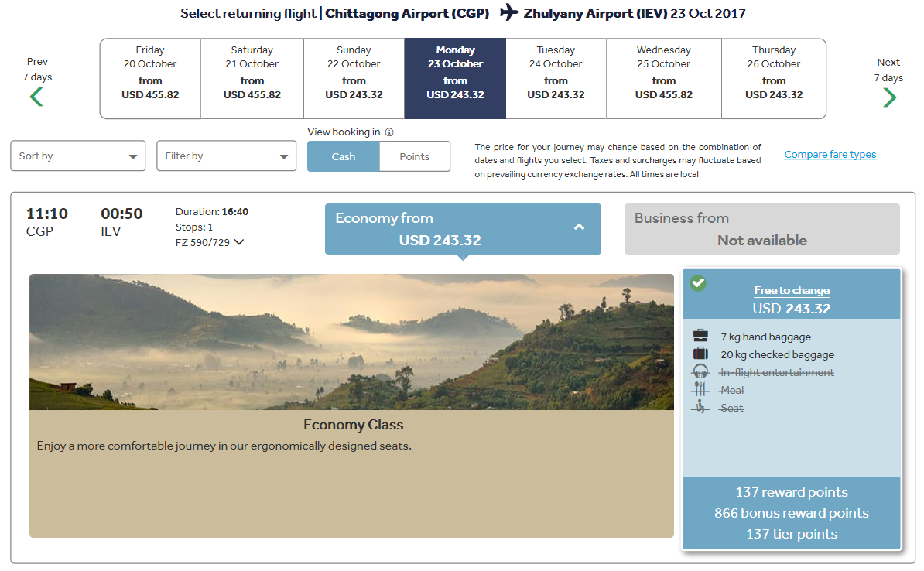
Task: Select Saturday 21 October date
Action: [252, 78]
